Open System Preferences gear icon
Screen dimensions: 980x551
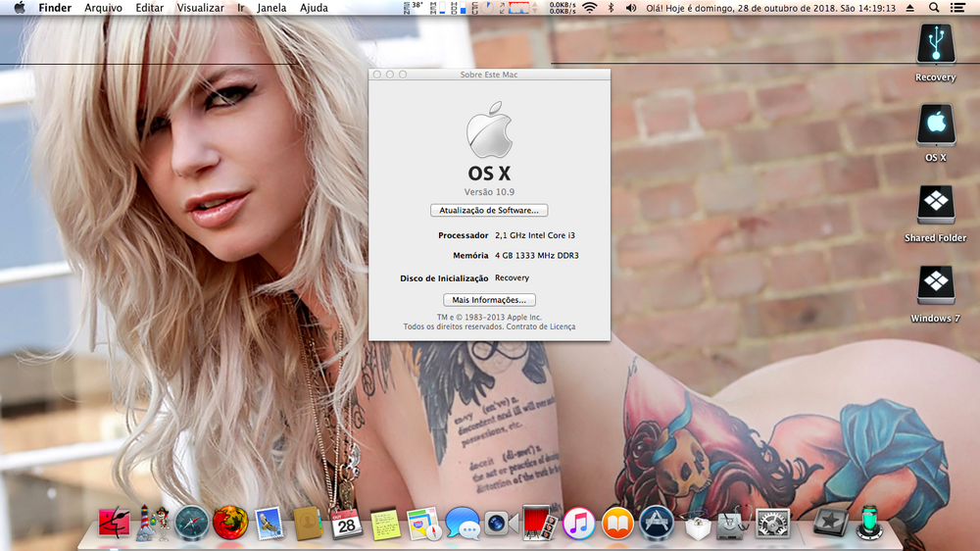(x=773, y=524)
